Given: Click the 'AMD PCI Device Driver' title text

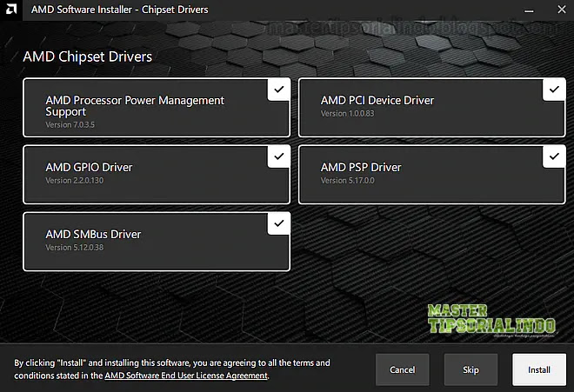Looking at the screenshot, I should pos(377,100).
